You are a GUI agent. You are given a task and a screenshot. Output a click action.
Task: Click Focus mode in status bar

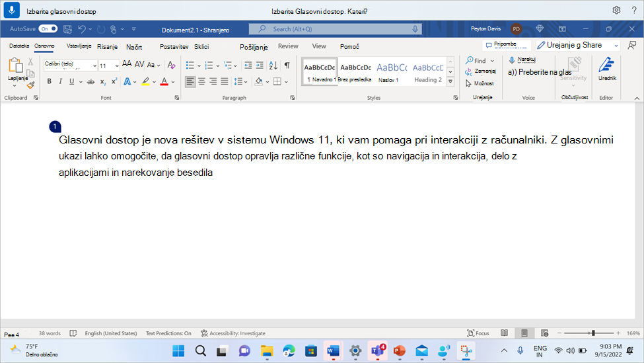(478, 333)
